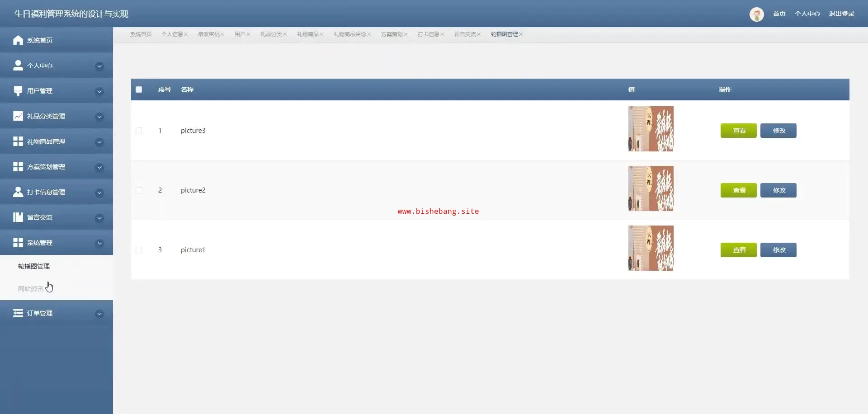
Task: Click the icon beside 留言交流 in sidebar
Action: pyautogui.click(x=18, y=217)
